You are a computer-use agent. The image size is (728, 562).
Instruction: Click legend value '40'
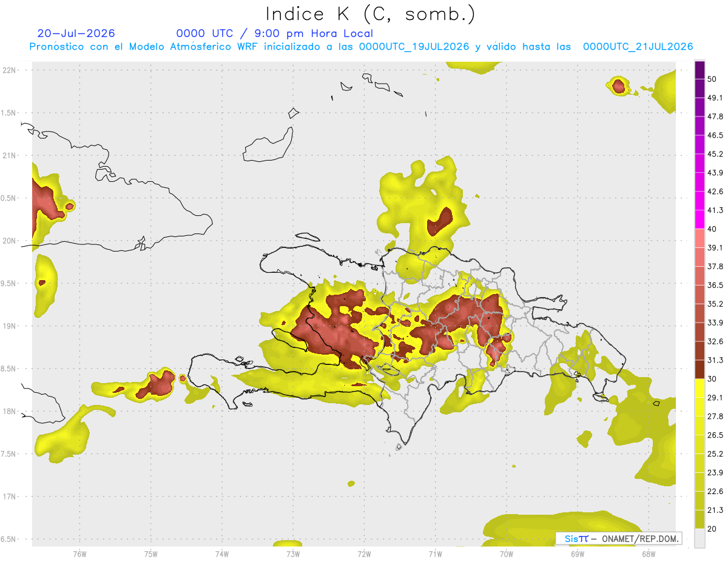[713, 229]
